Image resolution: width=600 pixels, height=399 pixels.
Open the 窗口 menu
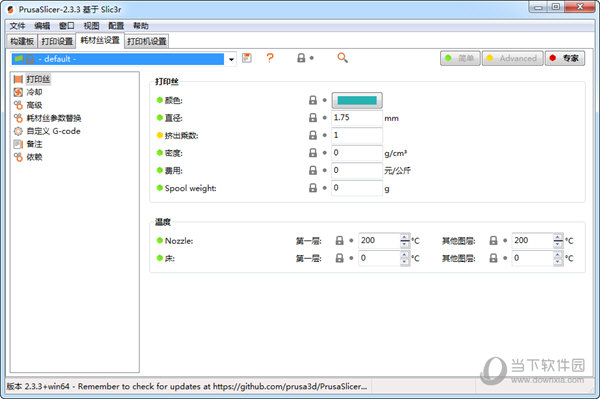tap(67, 26)
